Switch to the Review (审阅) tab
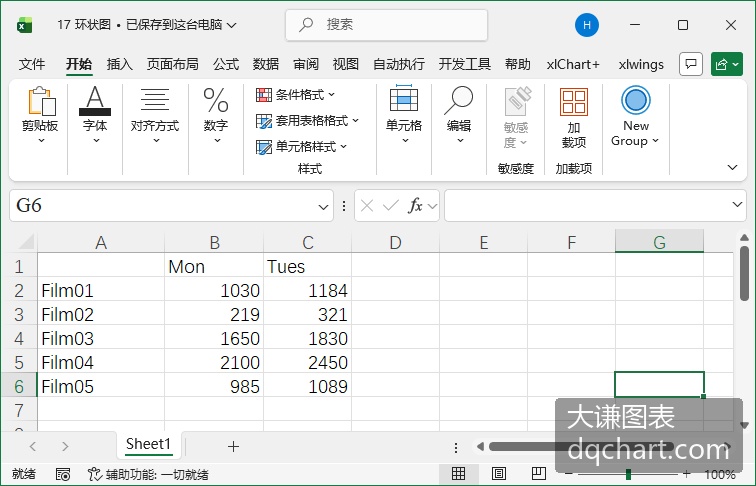 pyautogui.click(x=306, y=64)
